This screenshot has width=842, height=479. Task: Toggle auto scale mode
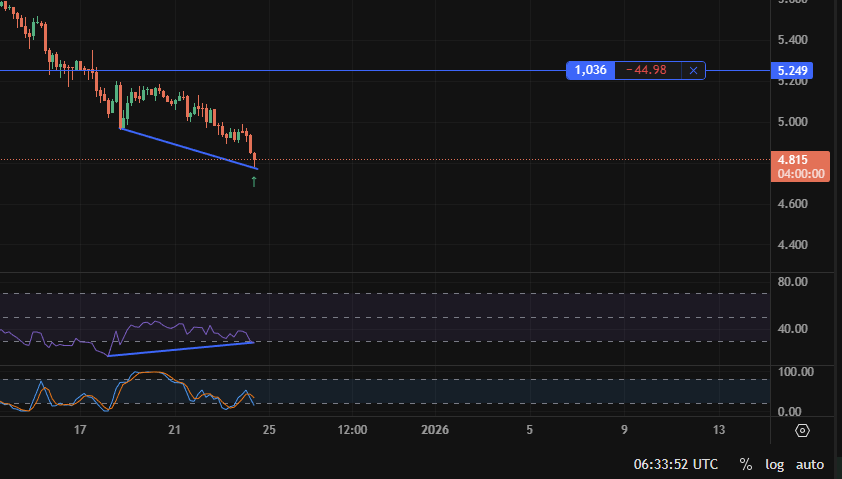810,465
